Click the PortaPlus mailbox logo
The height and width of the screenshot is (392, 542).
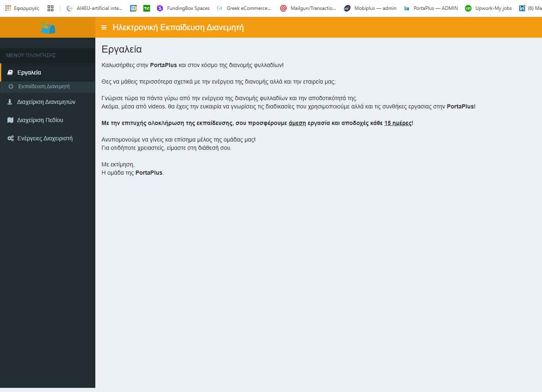(48, 28)
